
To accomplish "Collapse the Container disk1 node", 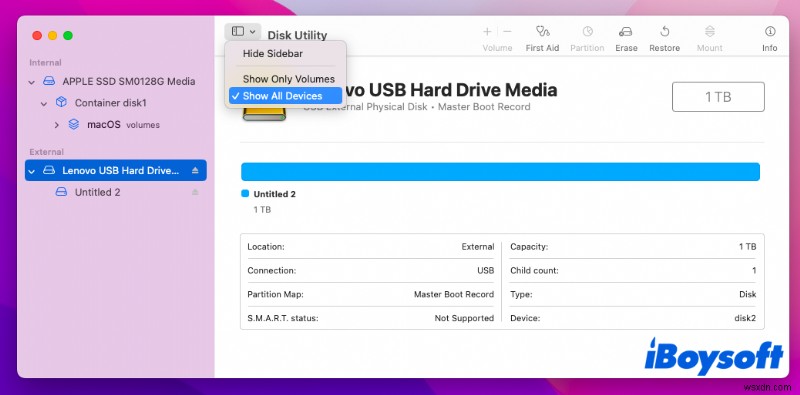I will tap(44, 103).
